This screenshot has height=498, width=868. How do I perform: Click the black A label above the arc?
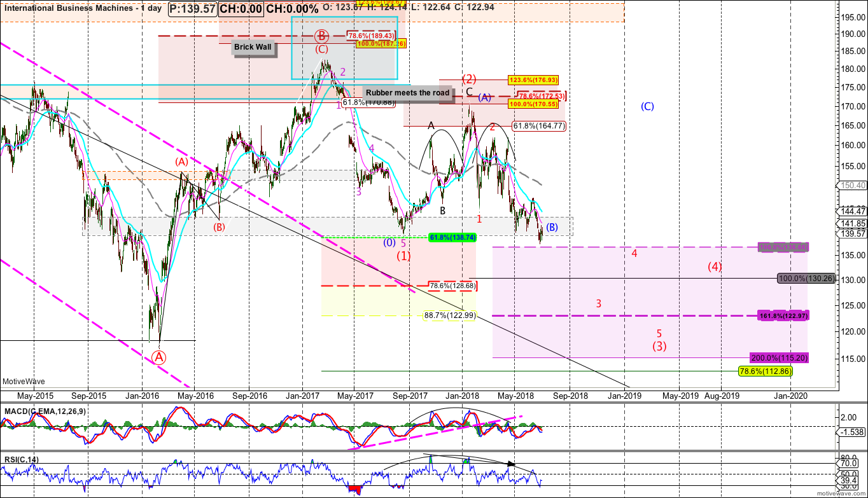pos(431,125)
